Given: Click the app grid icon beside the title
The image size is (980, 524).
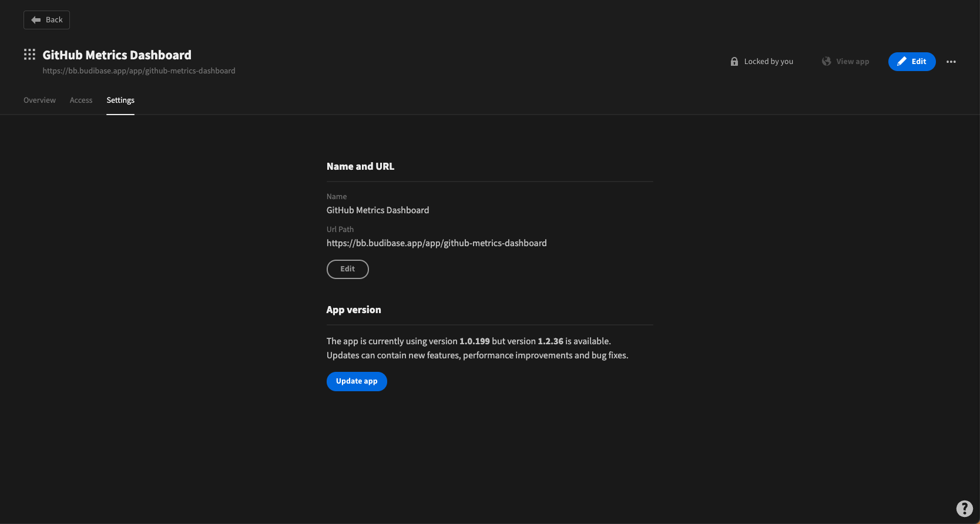Looking at the screenshot, I should pos(29,55).
